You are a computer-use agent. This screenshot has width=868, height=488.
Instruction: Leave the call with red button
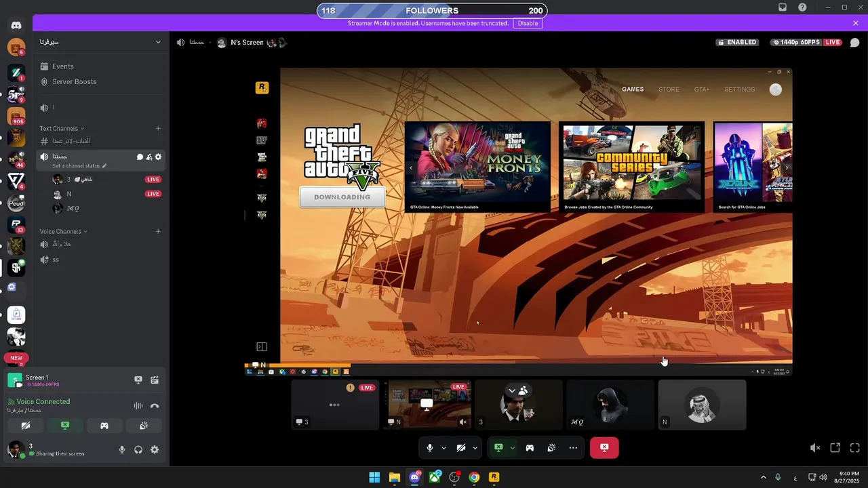[604, 447]
